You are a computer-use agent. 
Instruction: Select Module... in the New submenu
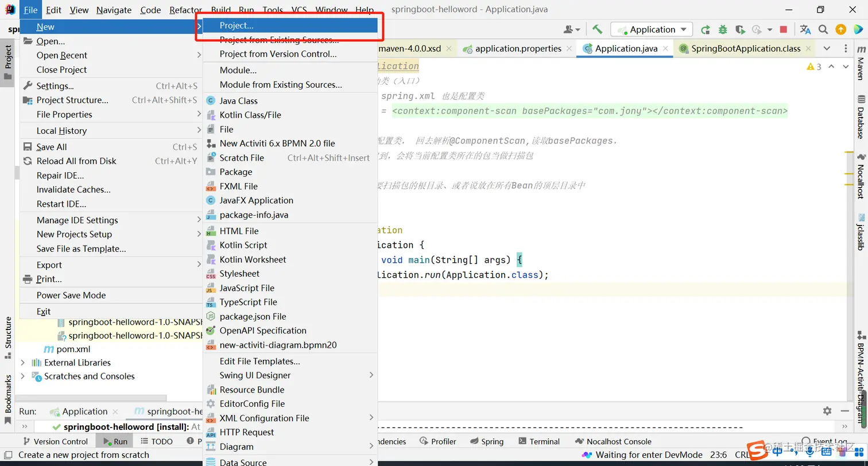coord(290,70)
